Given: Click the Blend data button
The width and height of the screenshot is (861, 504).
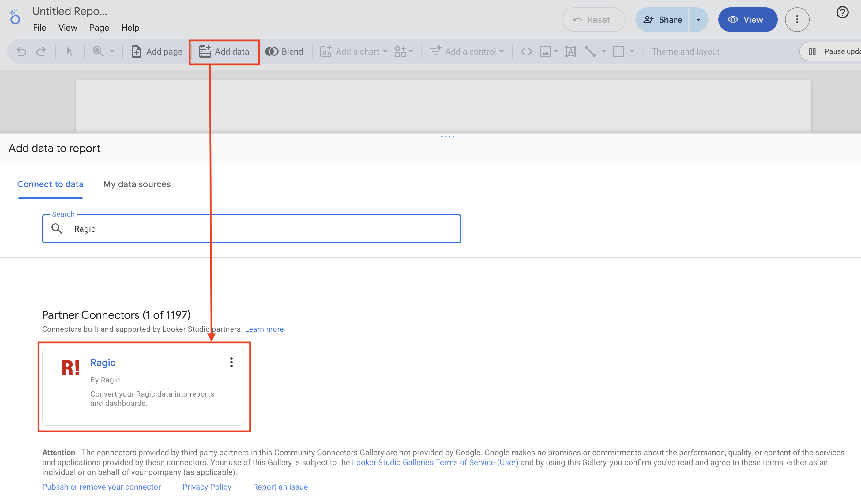Looking at the screenshot, I should point(284,52).
